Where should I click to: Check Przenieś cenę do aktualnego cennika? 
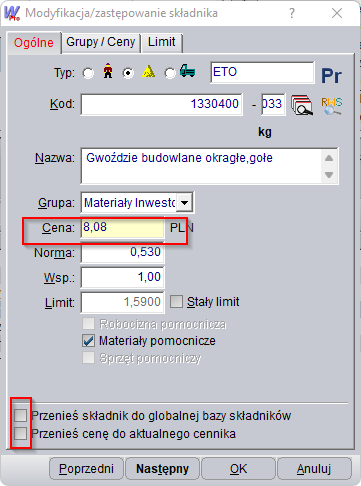tap(21, 434)
